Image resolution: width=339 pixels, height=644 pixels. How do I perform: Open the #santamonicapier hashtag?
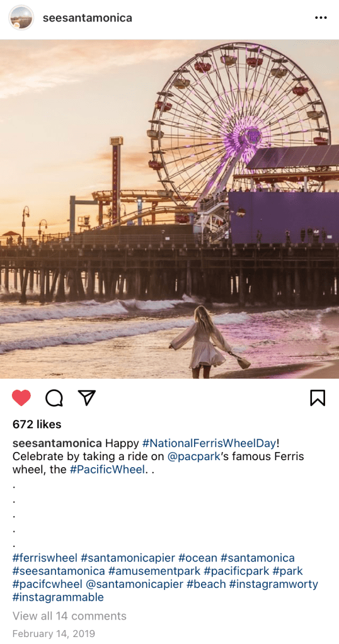(x=128, y=558)
